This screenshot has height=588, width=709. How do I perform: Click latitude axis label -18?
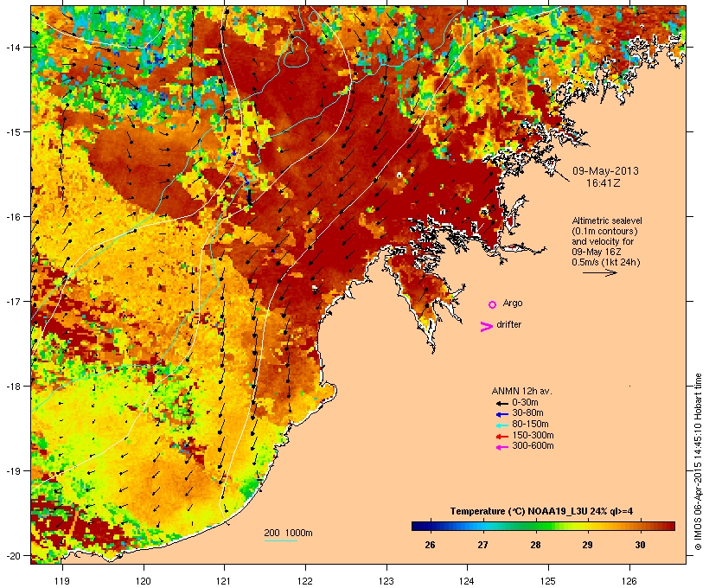point(13,387)
